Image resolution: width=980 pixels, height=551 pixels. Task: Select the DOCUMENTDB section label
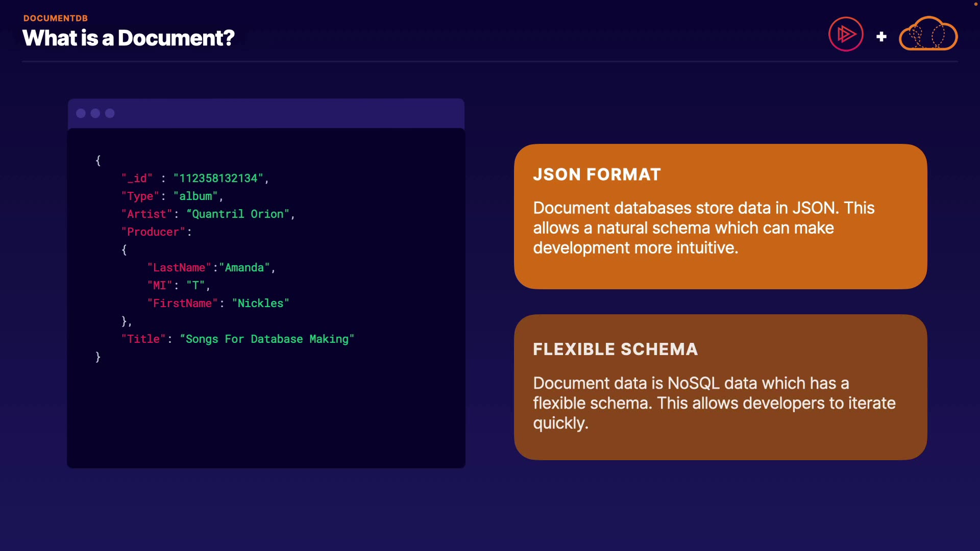(56, 18)
